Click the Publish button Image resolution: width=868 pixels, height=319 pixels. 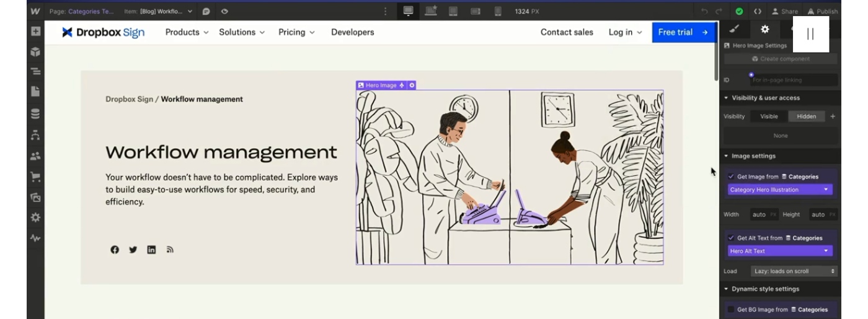click(x=823, y=11)
